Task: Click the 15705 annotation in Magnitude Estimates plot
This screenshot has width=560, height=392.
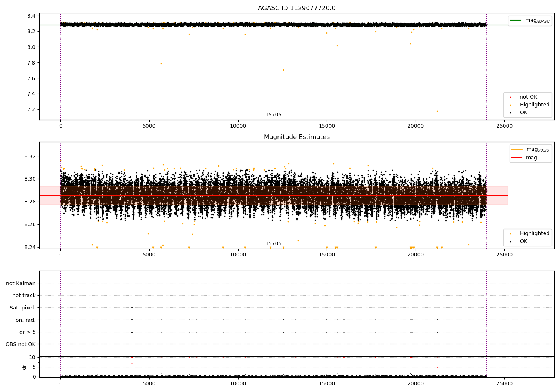Action: (x=273, y=244)
